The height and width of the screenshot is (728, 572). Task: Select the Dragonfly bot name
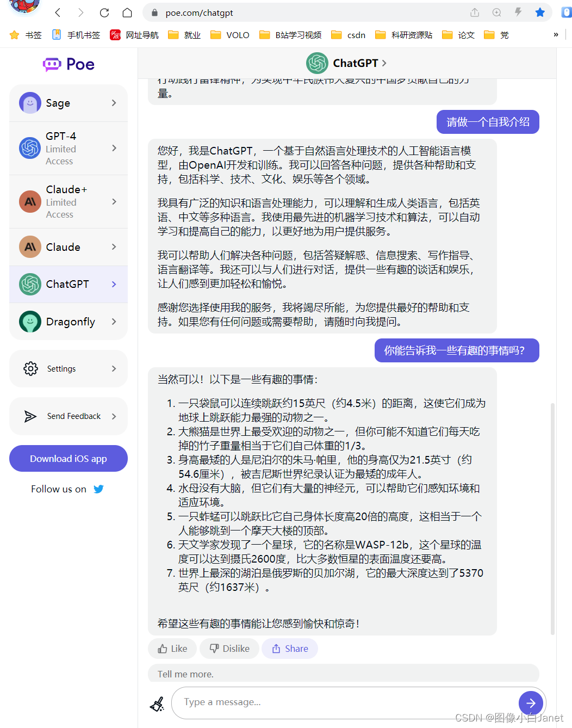[x=71, y=322]
